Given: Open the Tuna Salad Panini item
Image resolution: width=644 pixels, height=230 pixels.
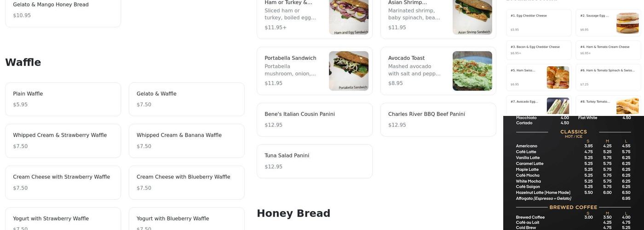Looking at the screenshot, I should tap(315, 161).
